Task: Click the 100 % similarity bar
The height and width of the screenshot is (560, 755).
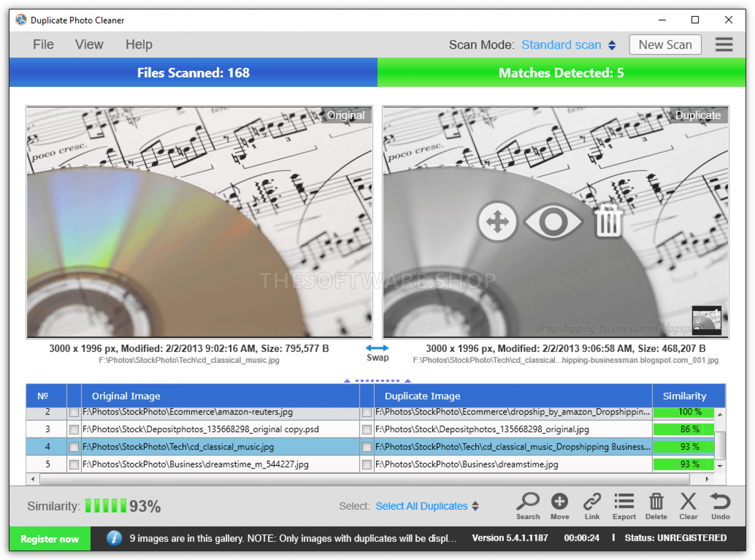Action: point(684,412)
